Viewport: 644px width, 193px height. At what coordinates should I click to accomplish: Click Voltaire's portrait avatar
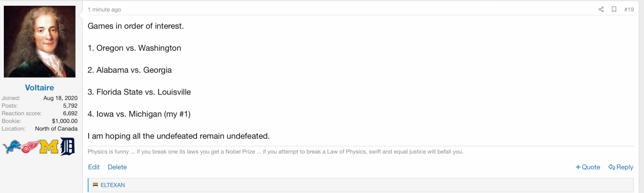[39, 41]
